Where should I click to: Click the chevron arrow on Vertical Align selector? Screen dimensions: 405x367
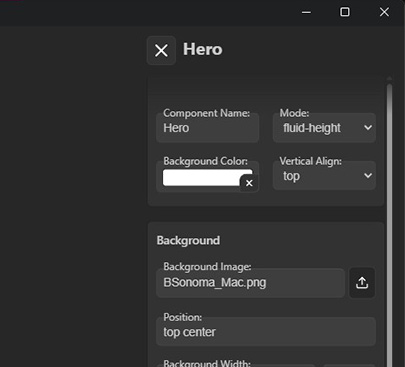pos(368,175)
